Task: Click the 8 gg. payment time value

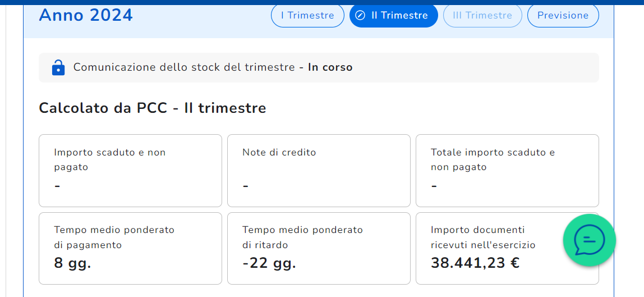Action: click(72, 263)
